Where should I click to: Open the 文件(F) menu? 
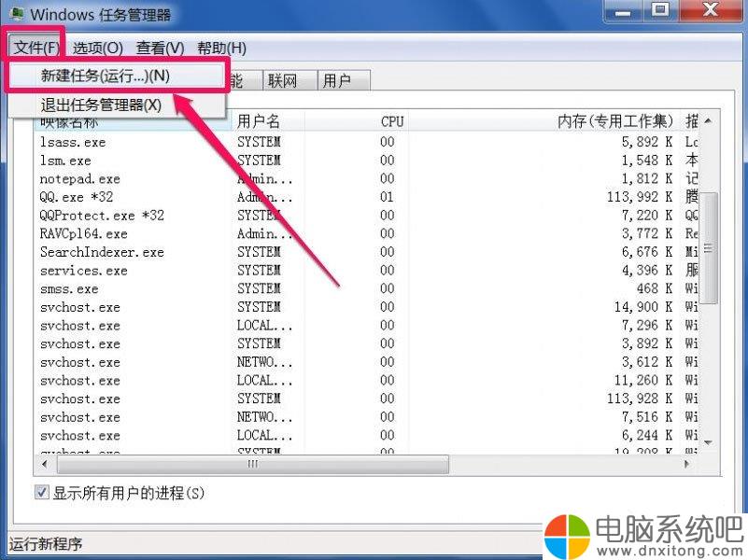point(36,48)
